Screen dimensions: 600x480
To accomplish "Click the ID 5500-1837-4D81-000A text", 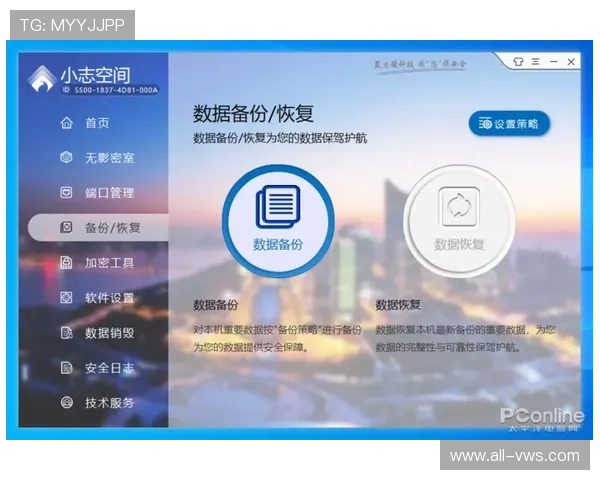I will pyautogui.click(x=111, y=90).
